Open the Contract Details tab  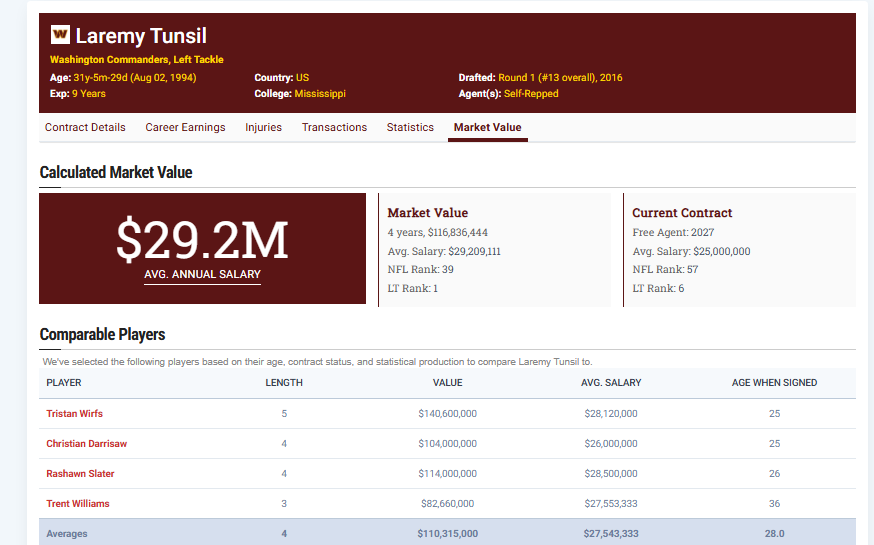pos(85,127)
